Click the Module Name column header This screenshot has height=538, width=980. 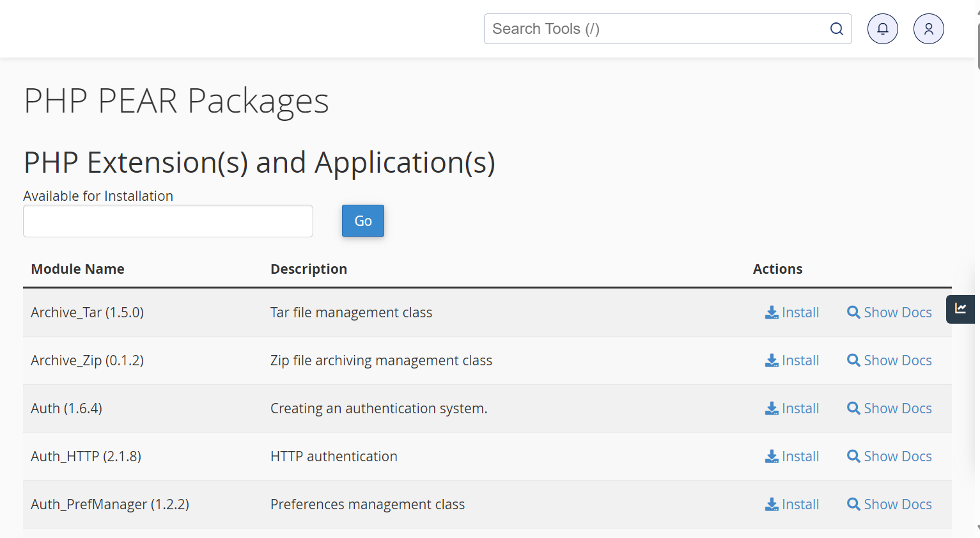pyautogui.click(x=77, y=269)
